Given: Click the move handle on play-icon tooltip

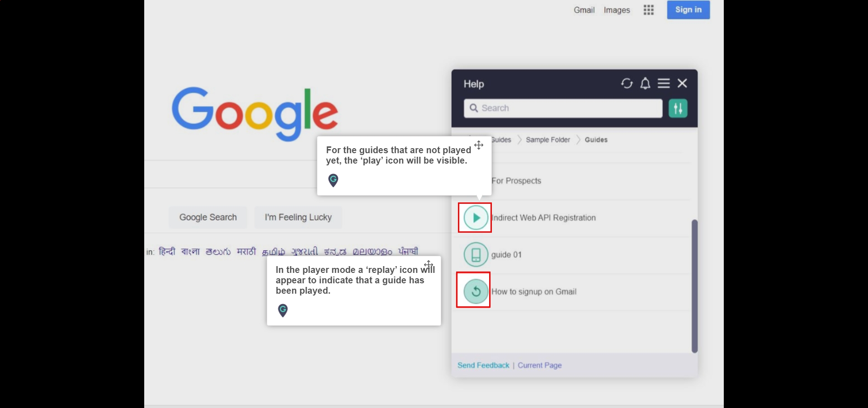Looking at the screenshot, I should pos(479,145).
